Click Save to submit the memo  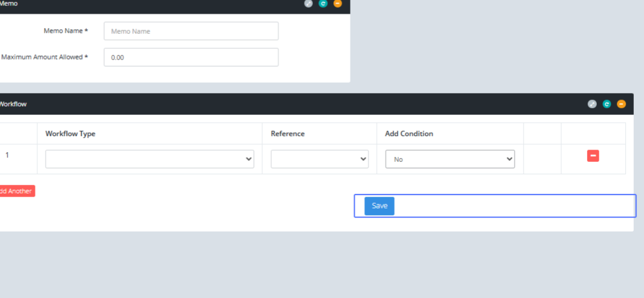point(379,206)
